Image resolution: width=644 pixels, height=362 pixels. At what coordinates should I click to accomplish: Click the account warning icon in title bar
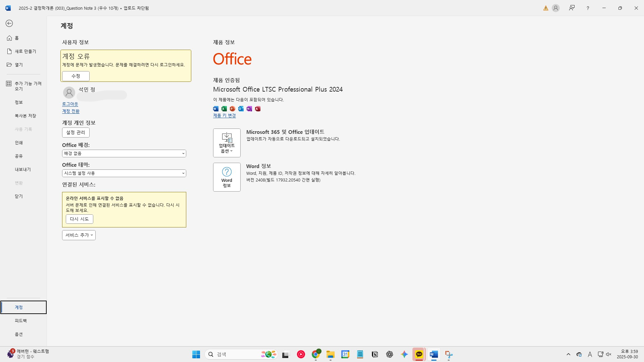point(546,8)
